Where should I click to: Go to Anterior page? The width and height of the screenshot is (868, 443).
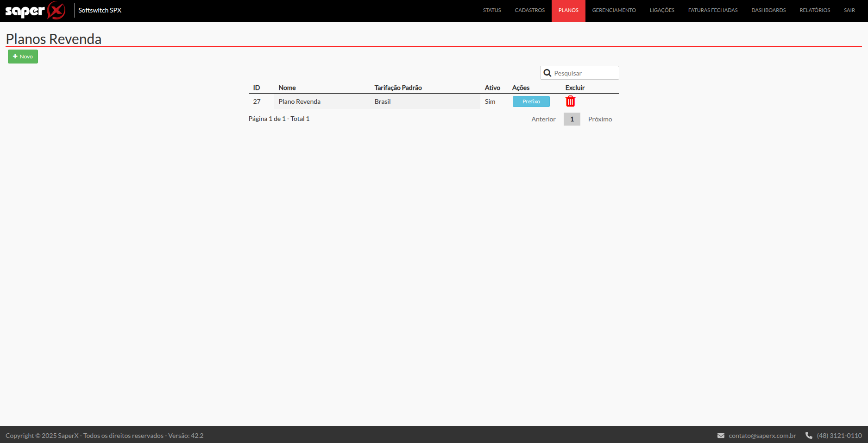tap(543, 119)
